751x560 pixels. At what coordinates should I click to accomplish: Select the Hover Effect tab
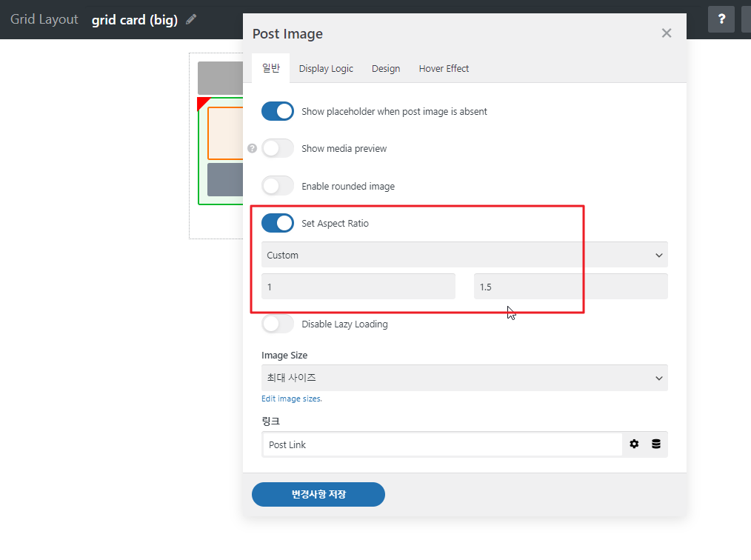tap(444, 68)
